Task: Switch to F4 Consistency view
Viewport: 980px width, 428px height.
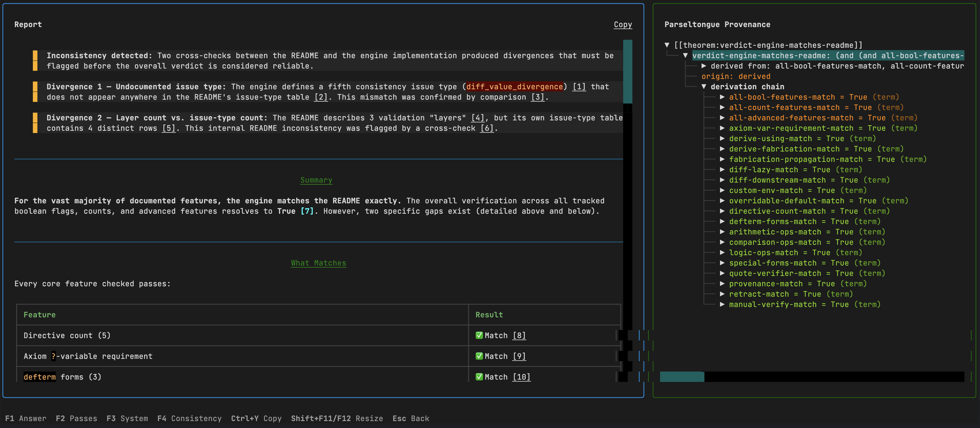Action: [189, 418]
